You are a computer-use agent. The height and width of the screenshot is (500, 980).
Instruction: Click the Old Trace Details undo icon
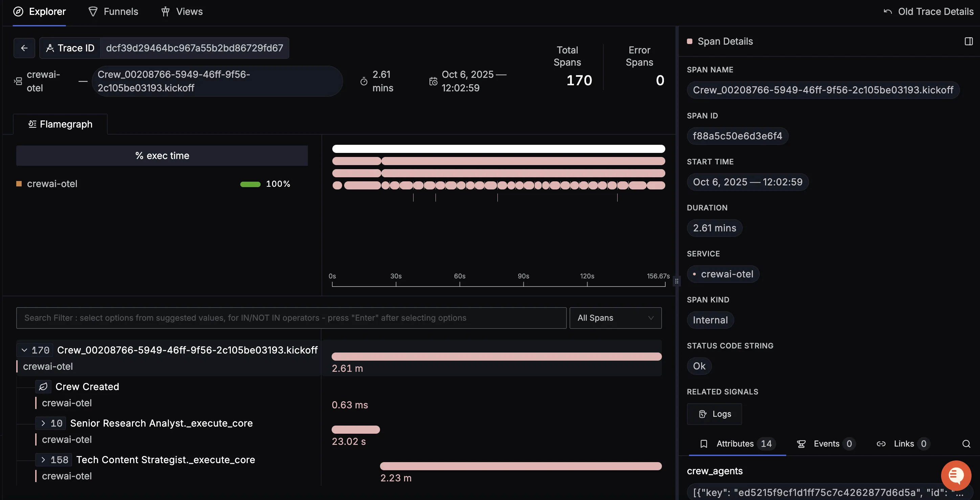pos(887,12)
